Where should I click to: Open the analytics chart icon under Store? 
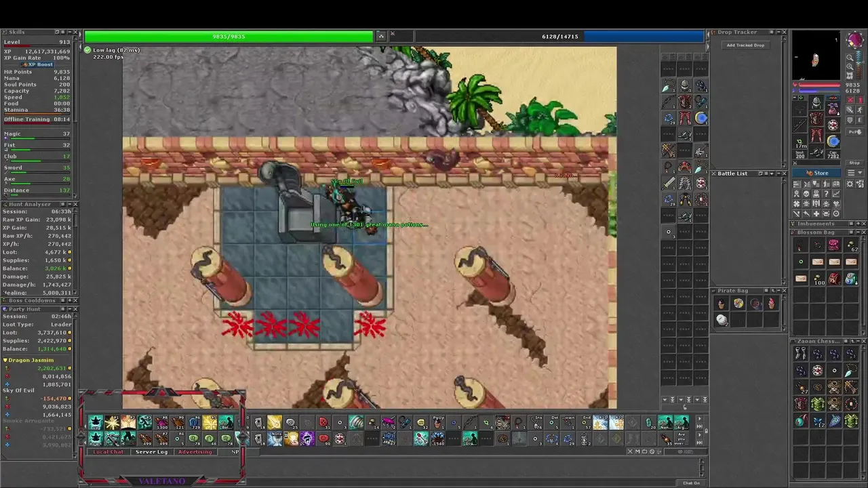click(836, 194)
